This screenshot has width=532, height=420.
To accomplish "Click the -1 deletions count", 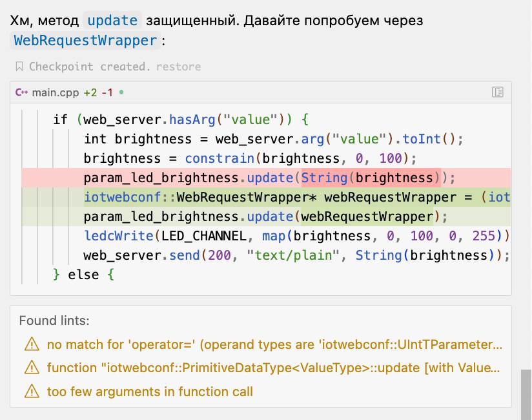I will pyautogui.click(x=107, y=92).
